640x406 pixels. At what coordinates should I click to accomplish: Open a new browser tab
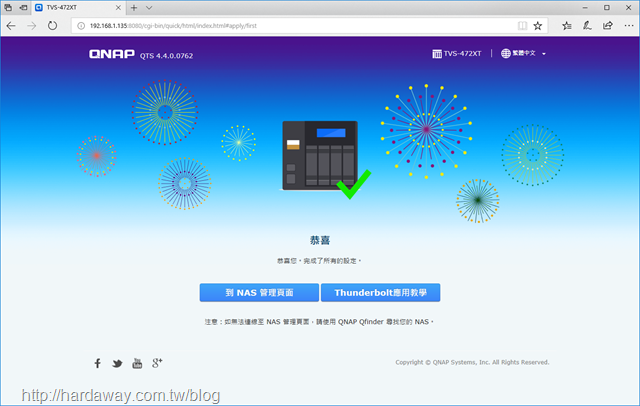coord(134,7)
